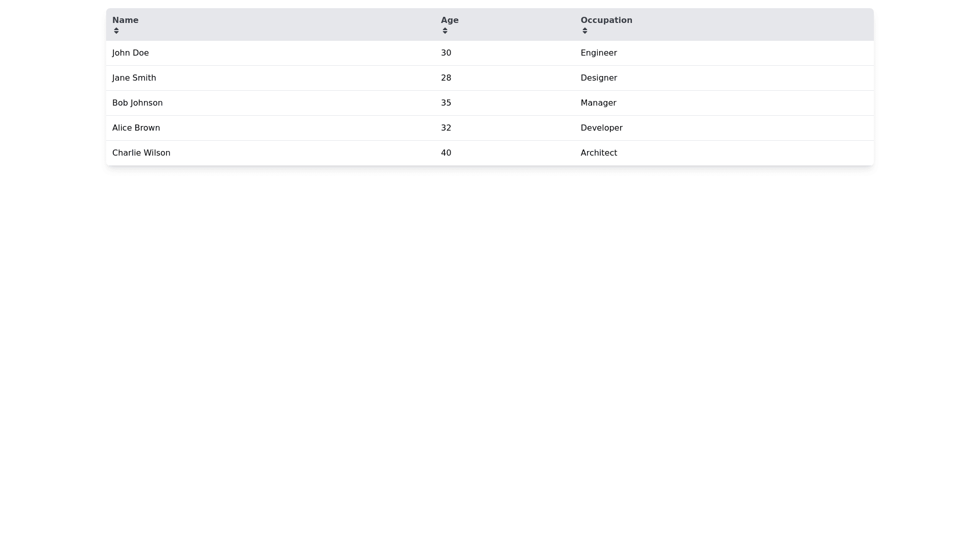Click age value 28 cell
This screenshot has height=551, width=980.
pyautogui.click(x=446, y=78)
